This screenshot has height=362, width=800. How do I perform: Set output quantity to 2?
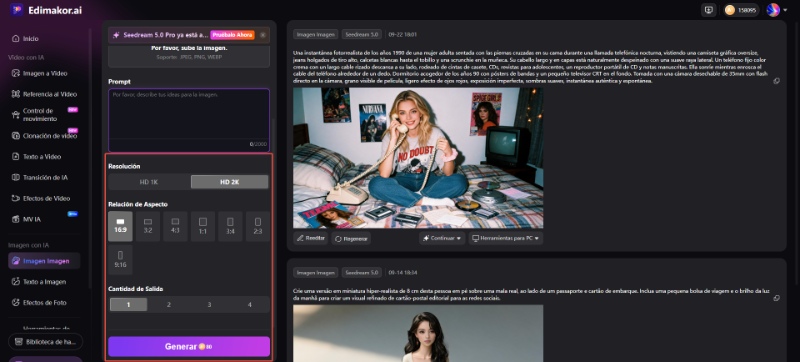tap(169, 304)
